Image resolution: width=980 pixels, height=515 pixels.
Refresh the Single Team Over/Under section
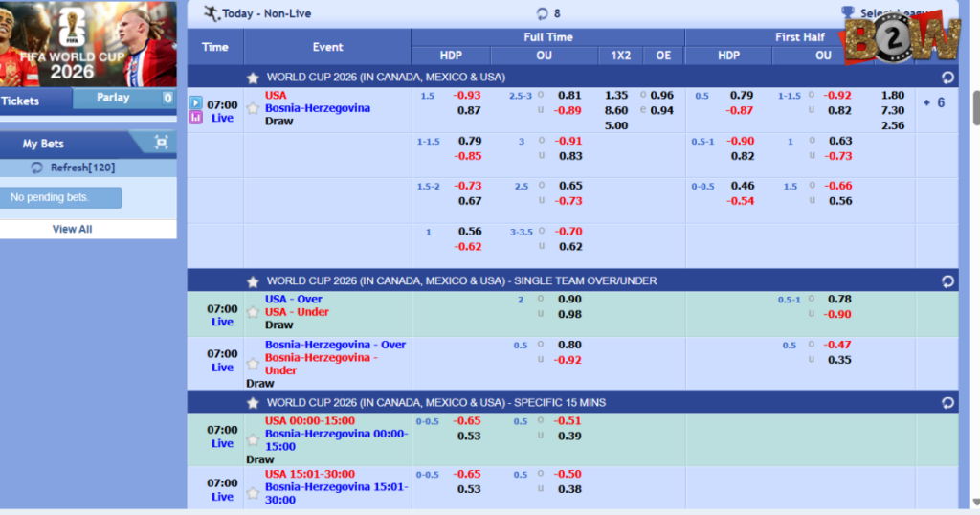coord(947,281)
